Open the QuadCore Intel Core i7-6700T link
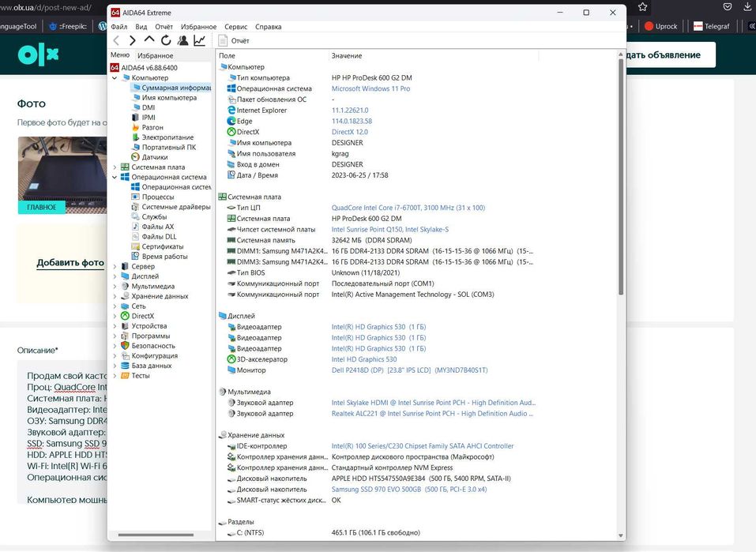Viewport: 756px width, 552px height. 408,208
